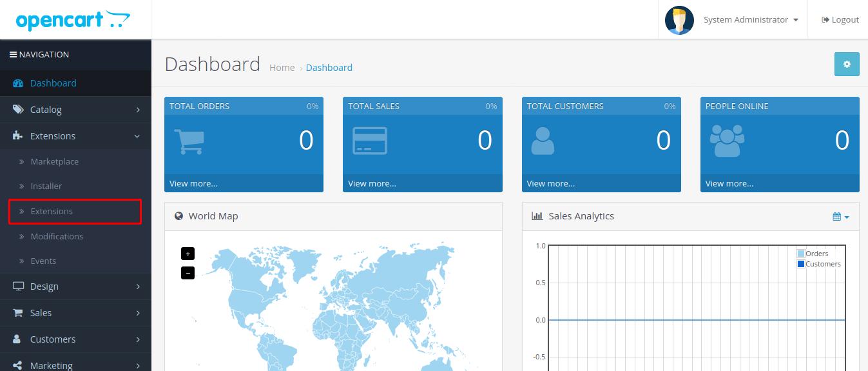Open Extensions submenu item under Extensions
Image resolution: width=868 pixels, height=371 pixels.
click(52, 212)
